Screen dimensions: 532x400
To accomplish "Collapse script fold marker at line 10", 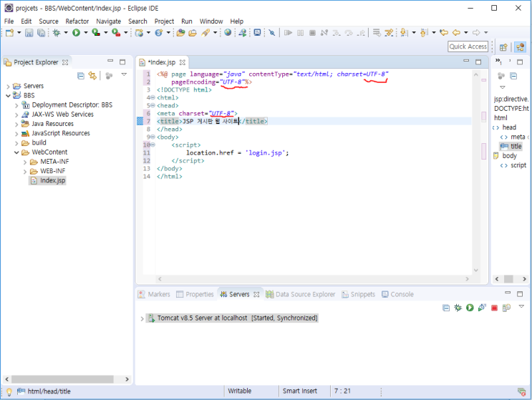I will click(x=153, y=145).
